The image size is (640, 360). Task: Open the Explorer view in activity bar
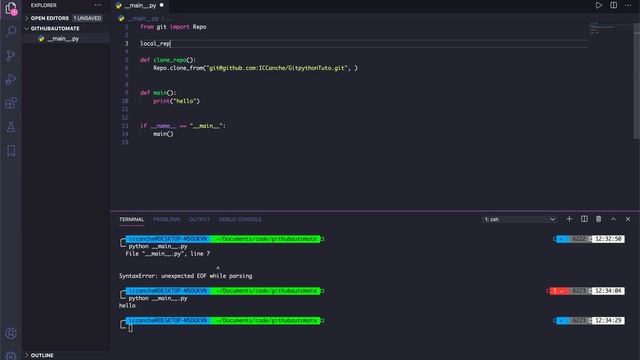pyautogui.click(x=11, y=8)
